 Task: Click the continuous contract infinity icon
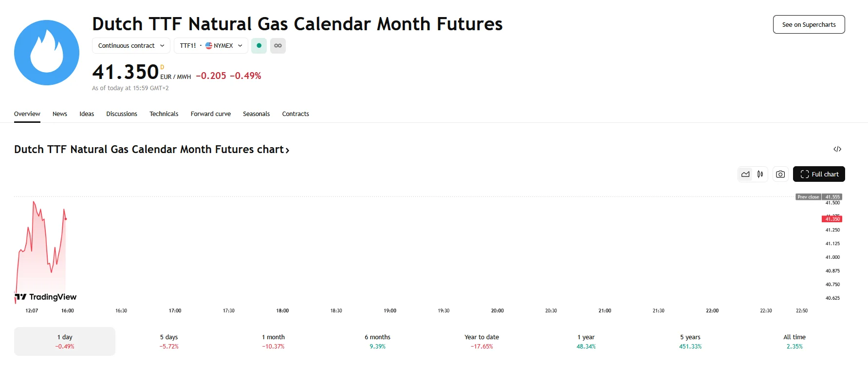[x=278, y=46]
